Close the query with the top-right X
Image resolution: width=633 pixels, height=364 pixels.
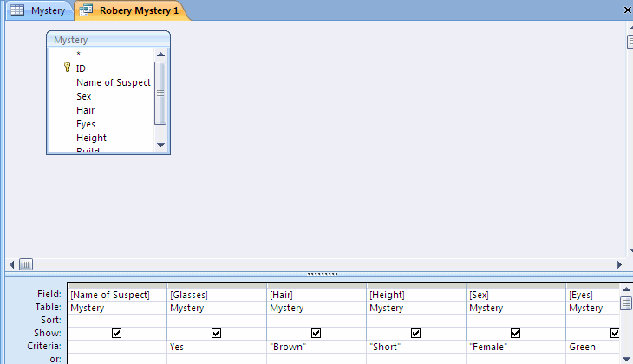click(x=627, y=10)
